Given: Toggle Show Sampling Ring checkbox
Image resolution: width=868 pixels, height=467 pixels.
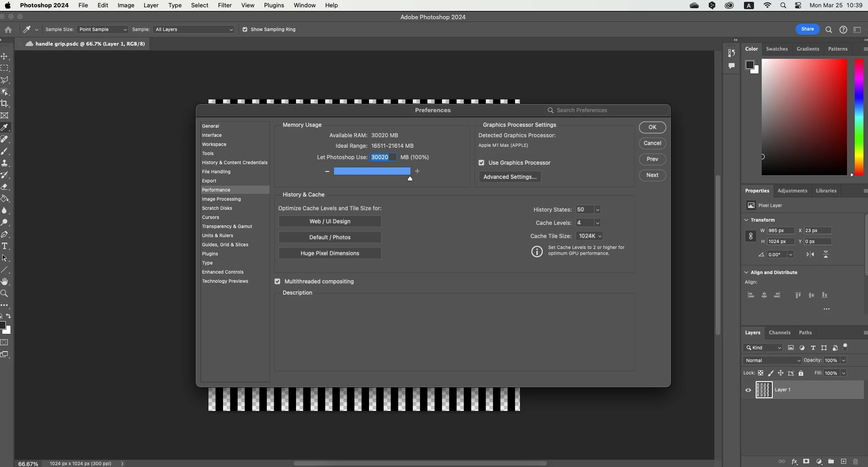Looking at the screenshot, I should point(245,30).
